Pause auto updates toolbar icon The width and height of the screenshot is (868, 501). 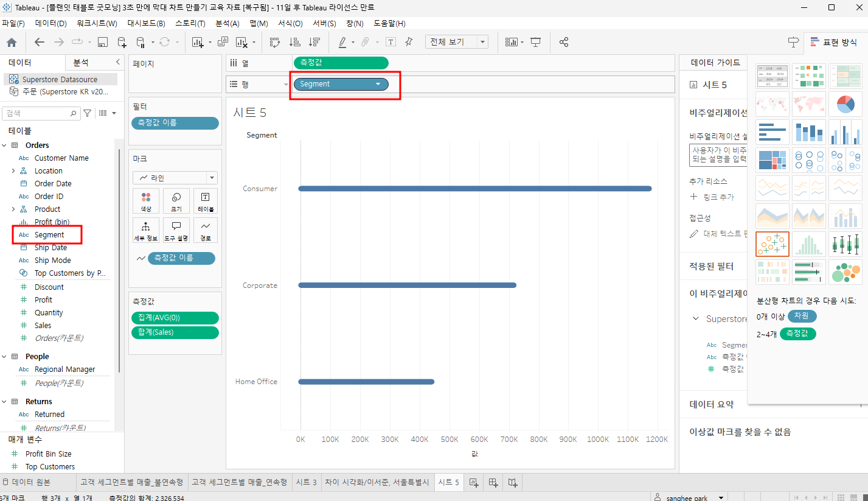click(141, 42)
